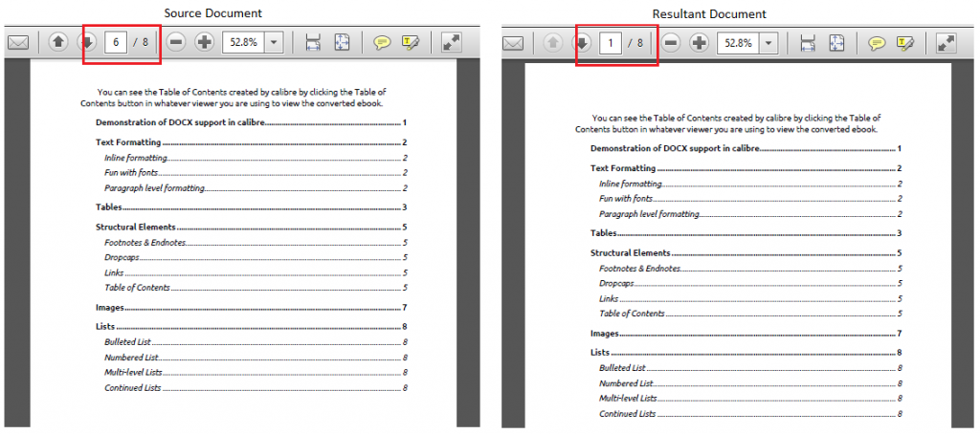Click 'Structural Elements' contents entry in Resultant Document
This screenshot has width=980, height=434.
point(630,253)
